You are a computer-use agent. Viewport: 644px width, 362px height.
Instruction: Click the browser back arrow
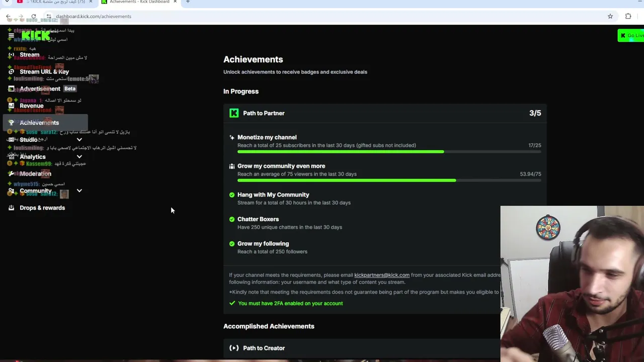pos(9,17)
